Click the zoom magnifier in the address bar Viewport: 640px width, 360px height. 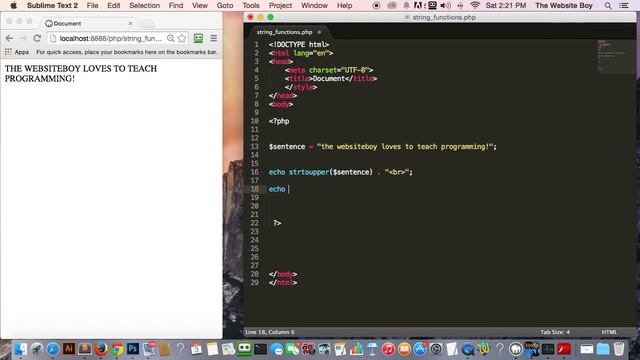click(x=171, y=38)
